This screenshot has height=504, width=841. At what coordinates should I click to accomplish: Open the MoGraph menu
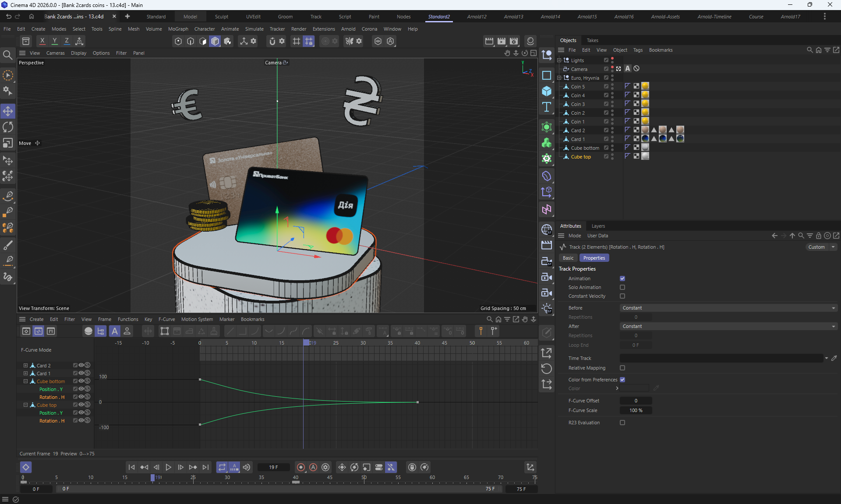178,29
